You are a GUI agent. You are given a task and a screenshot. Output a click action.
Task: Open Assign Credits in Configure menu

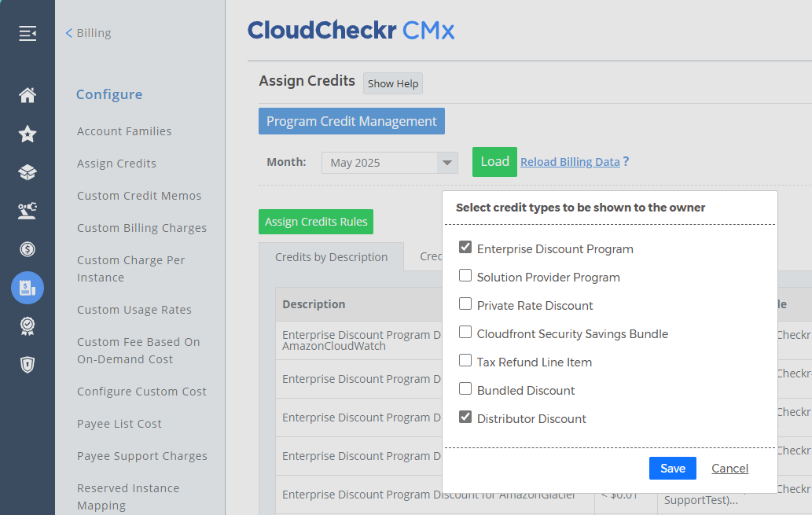(116, 164)
